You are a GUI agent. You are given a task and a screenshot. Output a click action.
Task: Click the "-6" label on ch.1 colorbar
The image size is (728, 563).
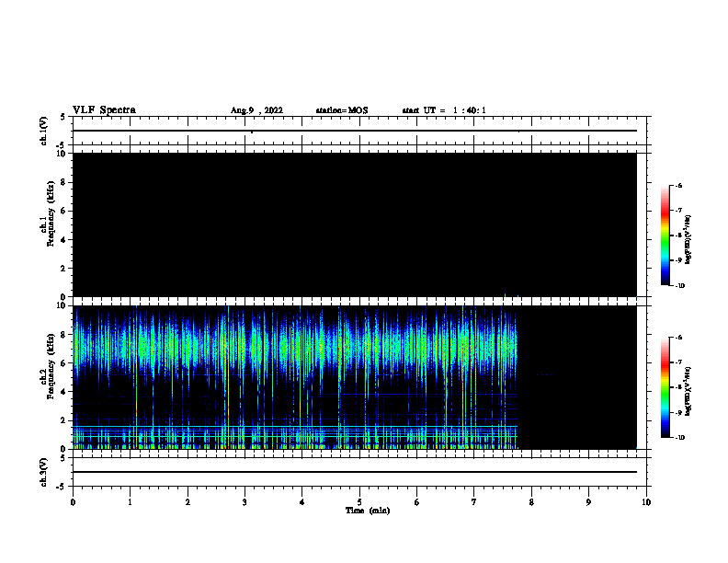678,186
